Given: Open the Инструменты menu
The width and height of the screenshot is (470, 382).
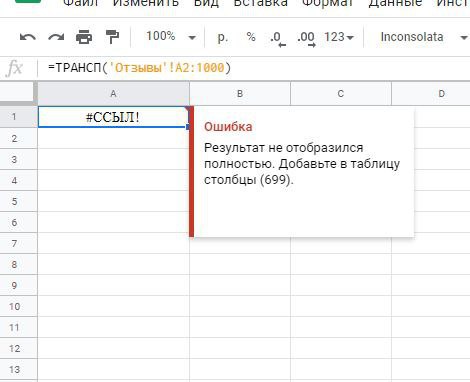Looking at the screenshot, I should [453, 3].
